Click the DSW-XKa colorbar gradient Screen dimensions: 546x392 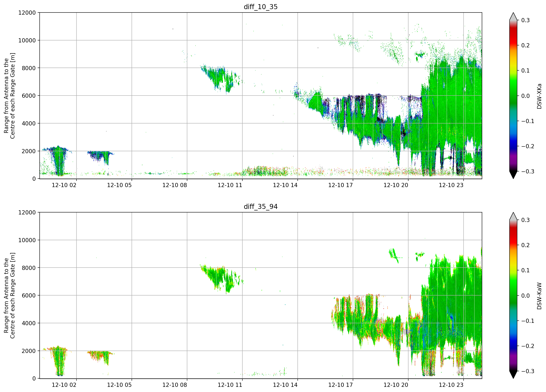(x=513, y=96)
